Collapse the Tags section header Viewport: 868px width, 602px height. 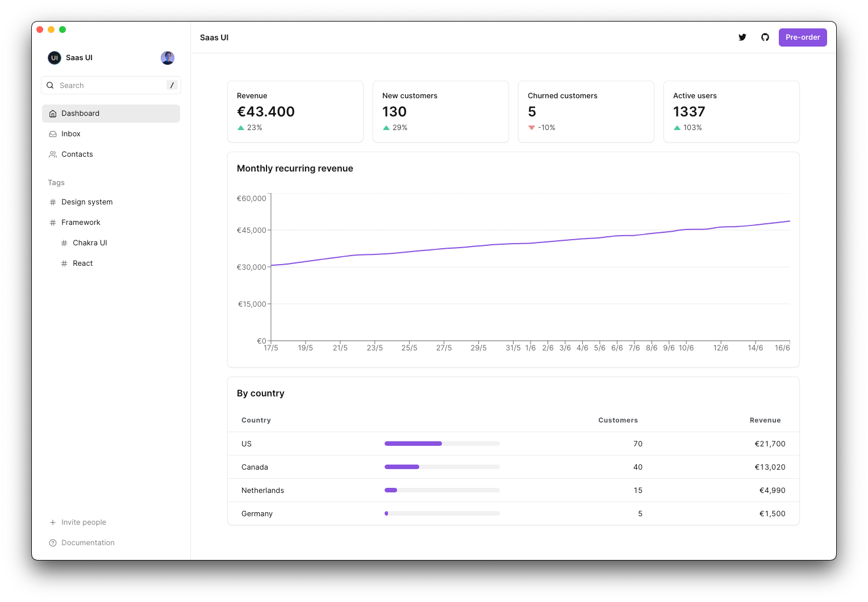pyautogui.click(x=56, y=182)
